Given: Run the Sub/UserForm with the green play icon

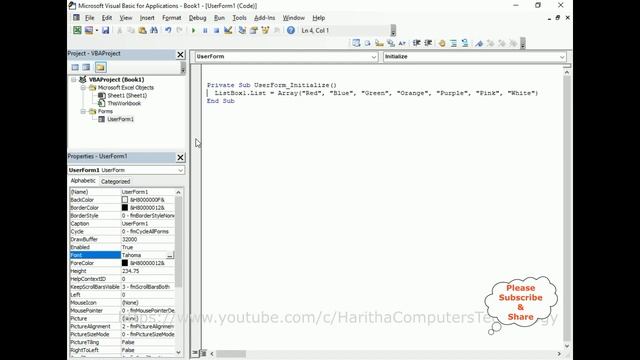Looking at the screenshot, I should coord(193,30).
